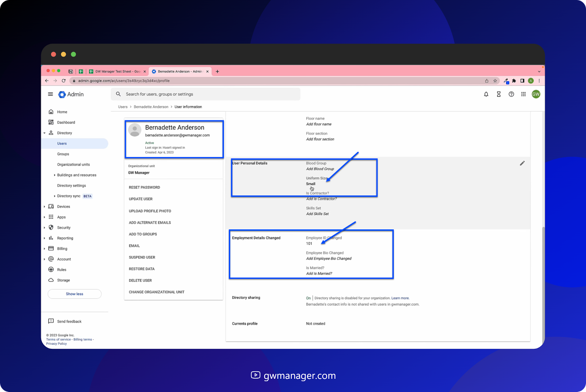This screenshot has width=586, height=392.
Task: Click the search users, groups or settings field
Action: click(205, 94)
